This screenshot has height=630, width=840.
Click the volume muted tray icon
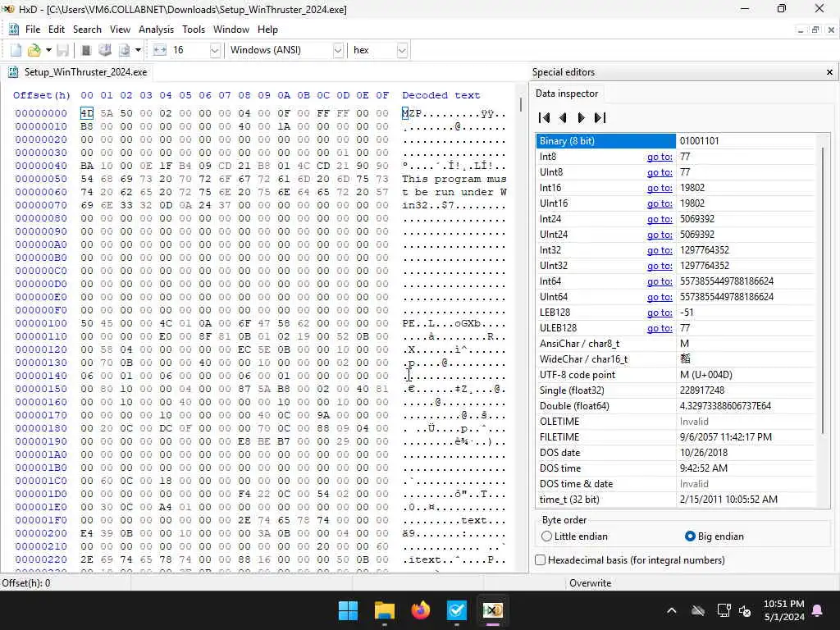(745, 610)
